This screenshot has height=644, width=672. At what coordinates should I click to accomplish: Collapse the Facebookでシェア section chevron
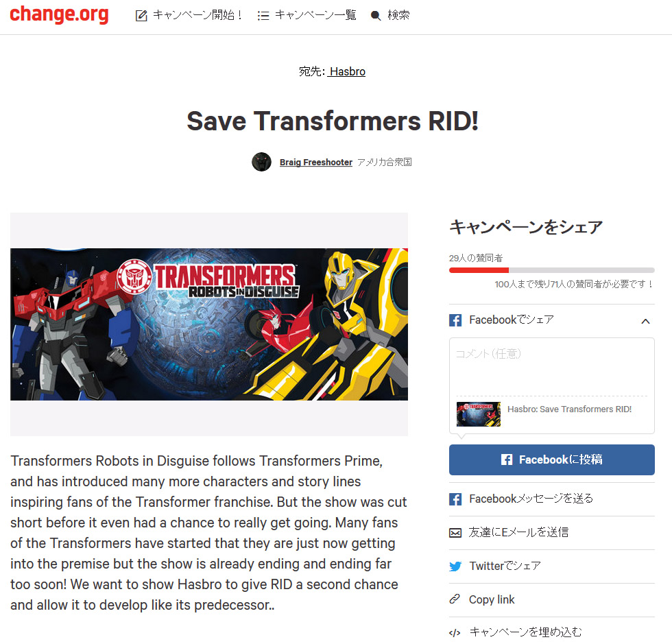click(645, 321)
